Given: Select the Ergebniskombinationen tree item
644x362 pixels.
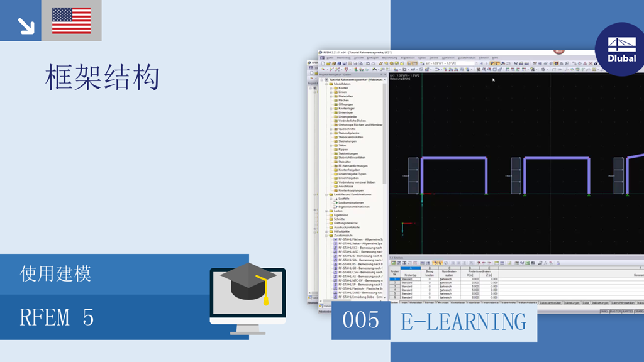Looking at the screenshot, I should (x=353, y=207).
